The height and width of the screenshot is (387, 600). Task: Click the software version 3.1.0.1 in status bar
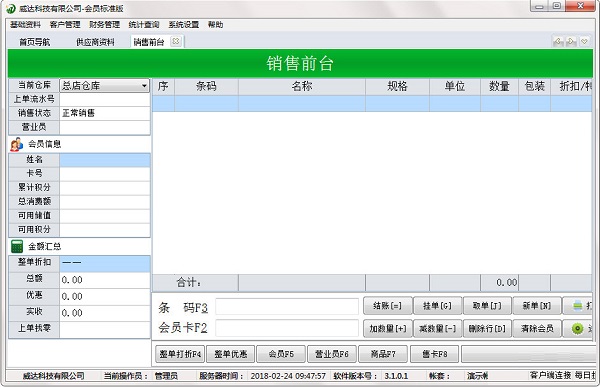tap(396, 376)
